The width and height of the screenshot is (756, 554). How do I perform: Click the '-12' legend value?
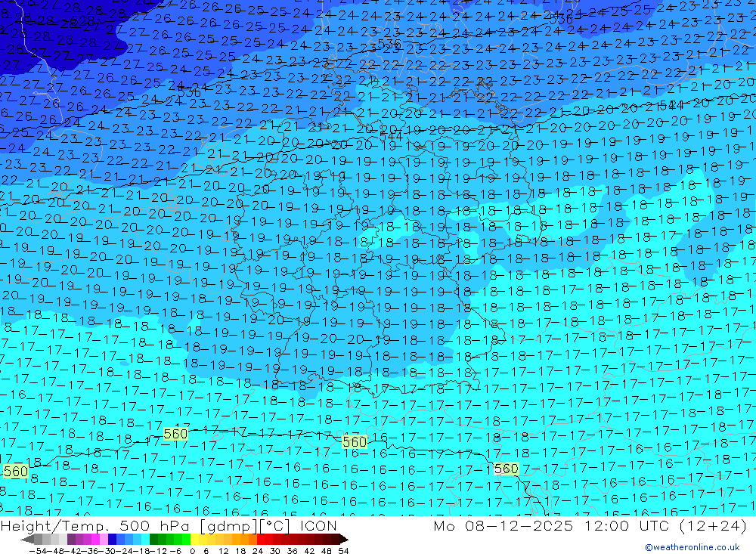[158, 551]
